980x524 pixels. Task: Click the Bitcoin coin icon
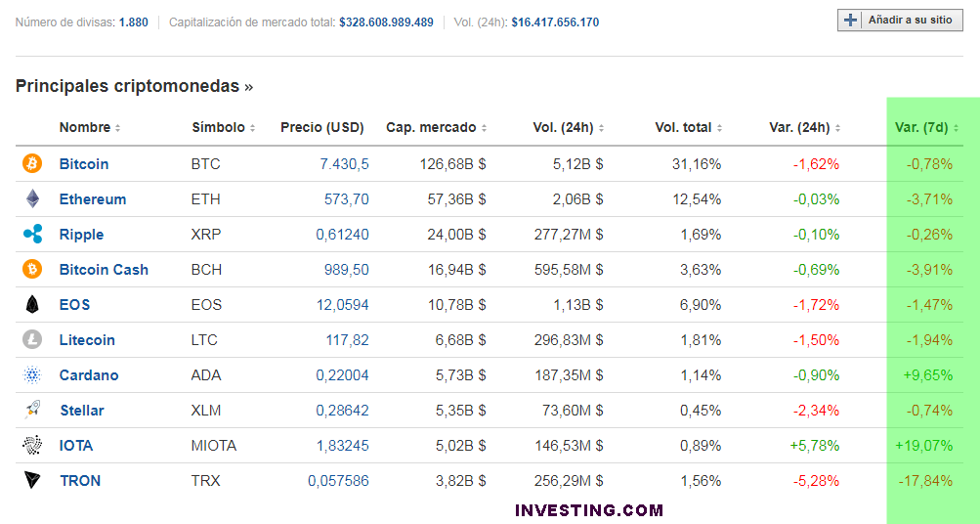[32, 164]
